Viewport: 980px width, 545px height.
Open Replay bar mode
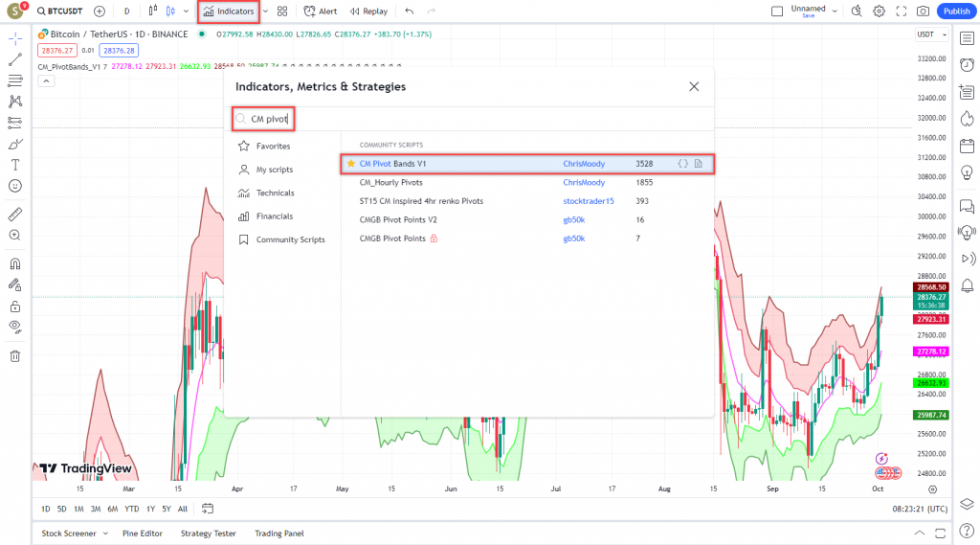click(x=368, y=11)
